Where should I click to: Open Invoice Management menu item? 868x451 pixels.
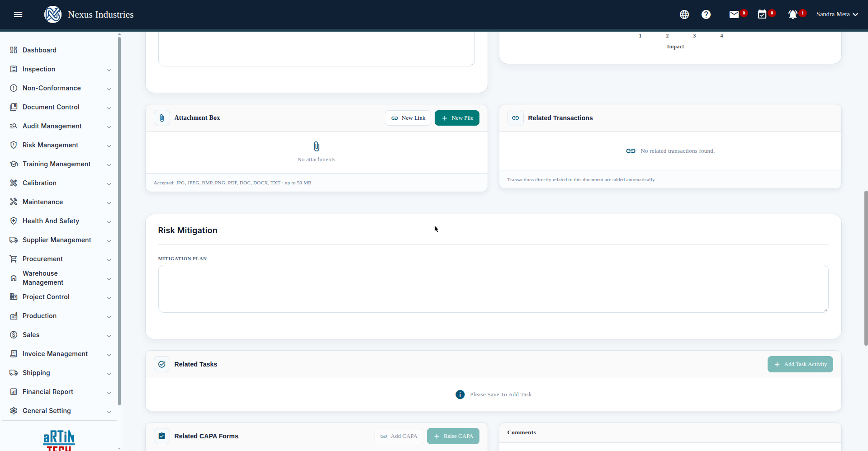[x=60, y=354]
